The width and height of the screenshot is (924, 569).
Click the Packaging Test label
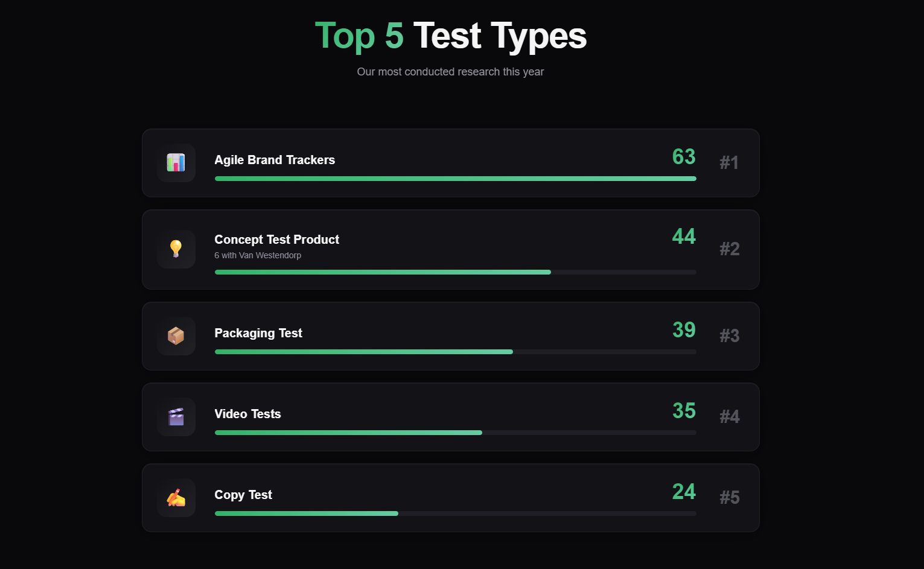pyautogui.click(x=258, y=333)
